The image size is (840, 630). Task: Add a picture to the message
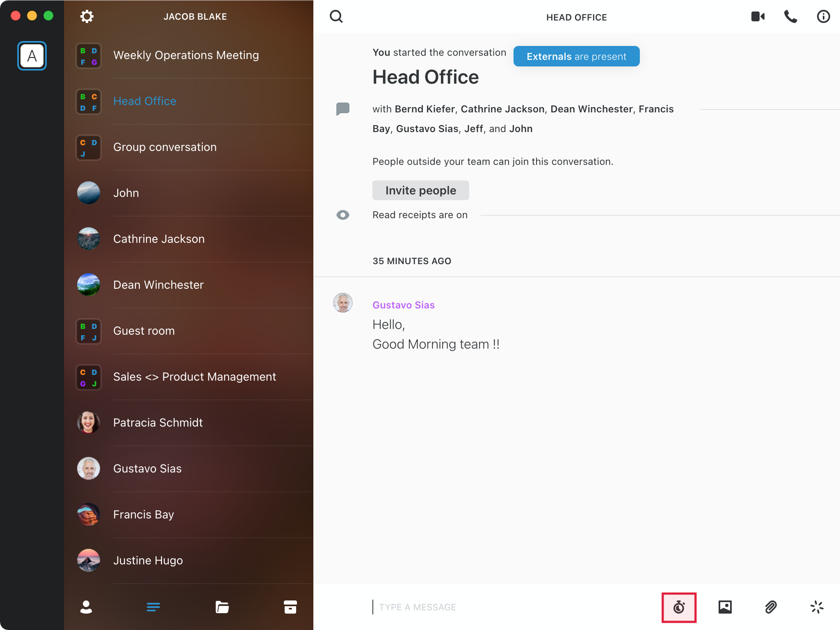(x=725, y=607)
